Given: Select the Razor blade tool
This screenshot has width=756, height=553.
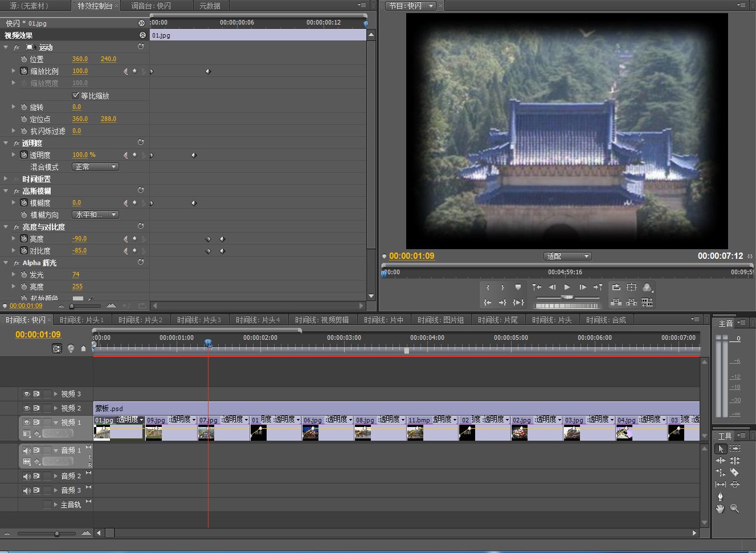Looking at the screenshot, I should pyautogui.click(x=735, y=473).
